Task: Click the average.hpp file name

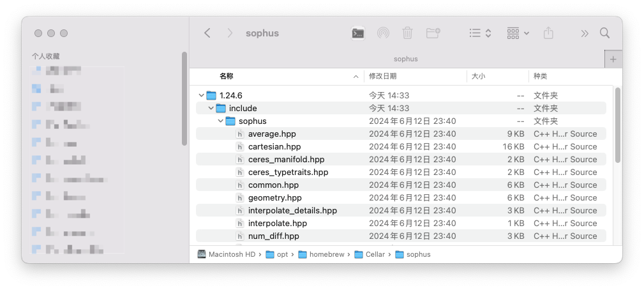Action: coord(272,134)
